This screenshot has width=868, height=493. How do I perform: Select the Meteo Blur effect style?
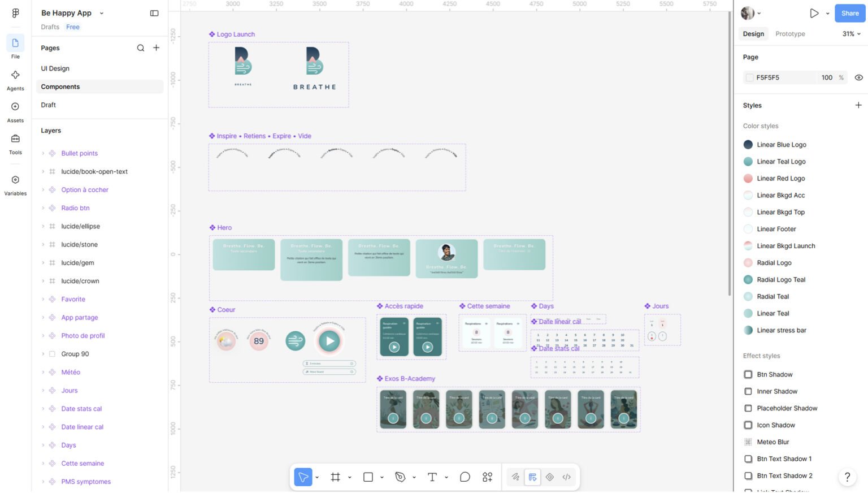[772, 442]
